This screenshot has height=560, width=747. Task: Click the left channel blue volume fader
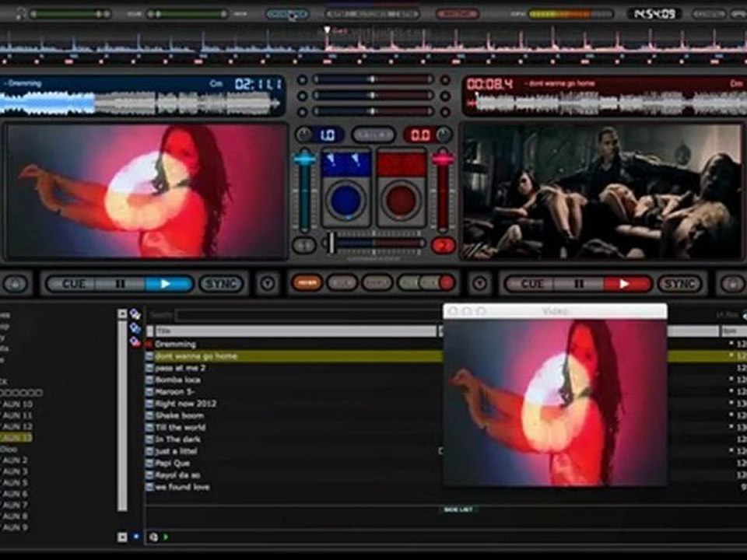pos(304,159)
